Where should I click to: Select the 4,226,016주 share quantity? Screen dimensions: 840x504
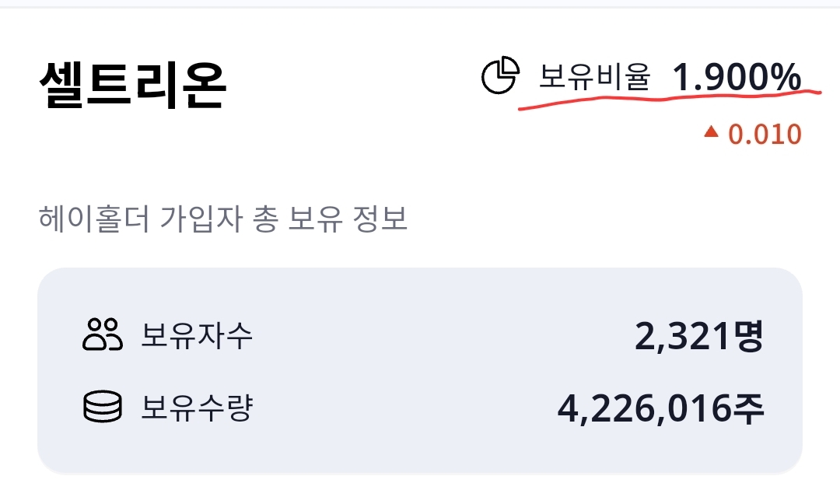point(660,408)
